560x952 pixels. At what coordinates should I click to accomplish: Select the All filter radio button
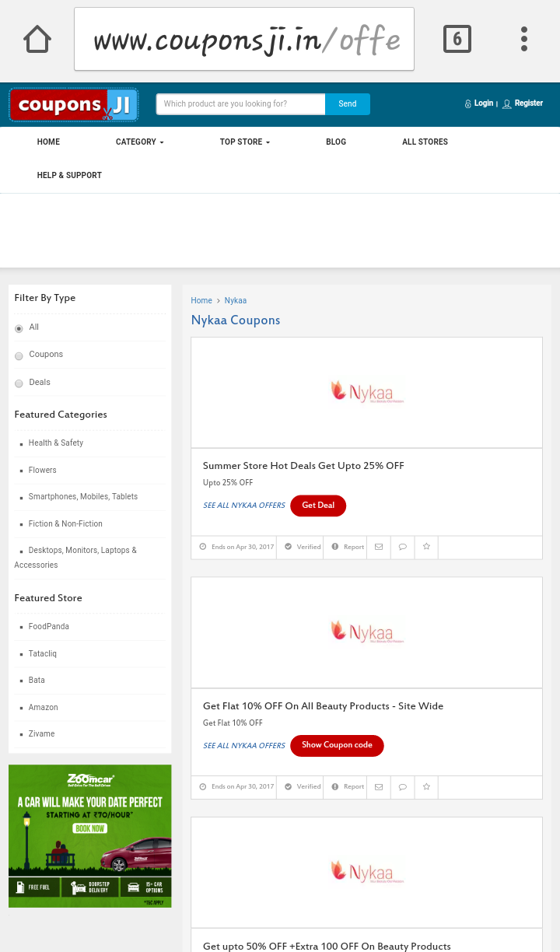pyautogui.click(x=19, y=329)
